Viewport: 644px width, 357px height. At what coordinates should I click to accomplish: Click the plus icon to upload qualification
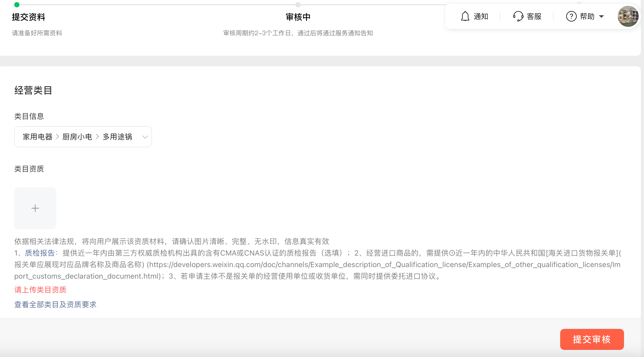point(35,208)
